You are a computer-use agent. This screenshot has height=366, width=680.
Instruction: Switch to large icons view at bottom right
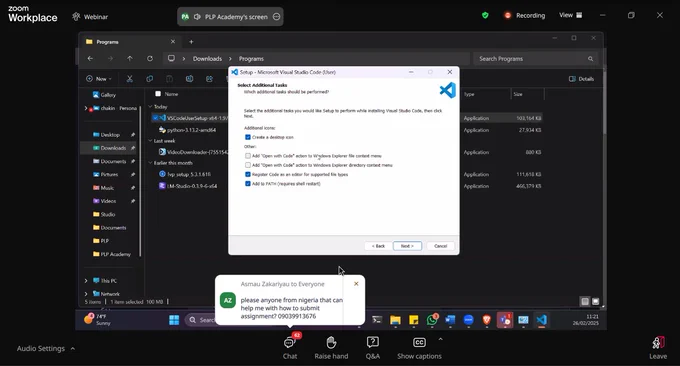click(x=595, y=301)
